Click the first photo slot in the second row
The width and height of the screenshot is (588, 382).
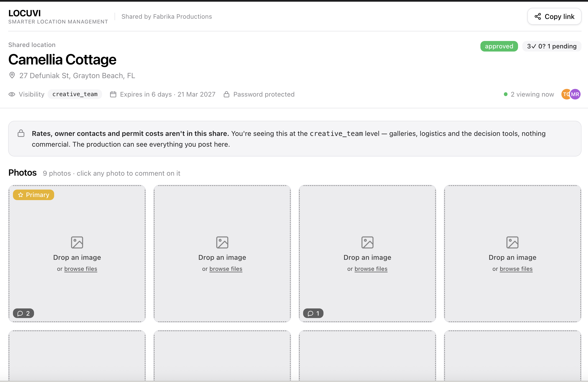tap(77, 356)
